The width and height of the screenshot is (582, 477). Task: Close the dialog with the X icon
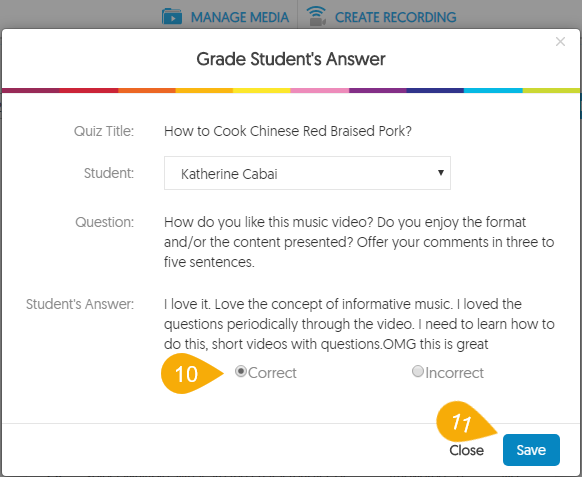pos(560,42)
